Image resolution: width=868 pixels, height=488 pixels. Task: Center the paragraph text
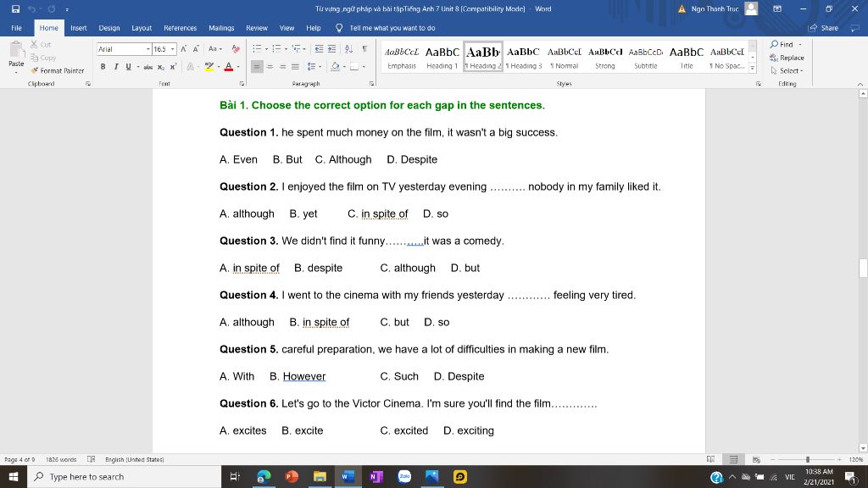pos(270,67)
